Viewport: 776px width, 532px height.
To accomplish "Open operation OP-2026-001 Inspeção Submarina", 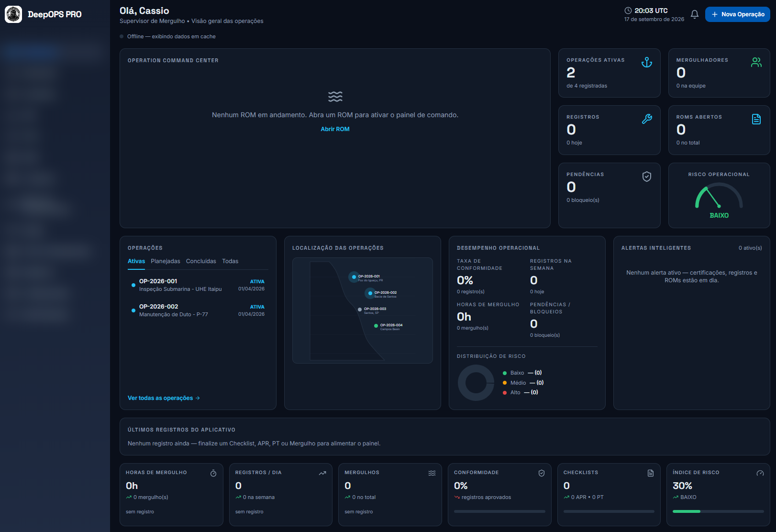I will point(198,285).
